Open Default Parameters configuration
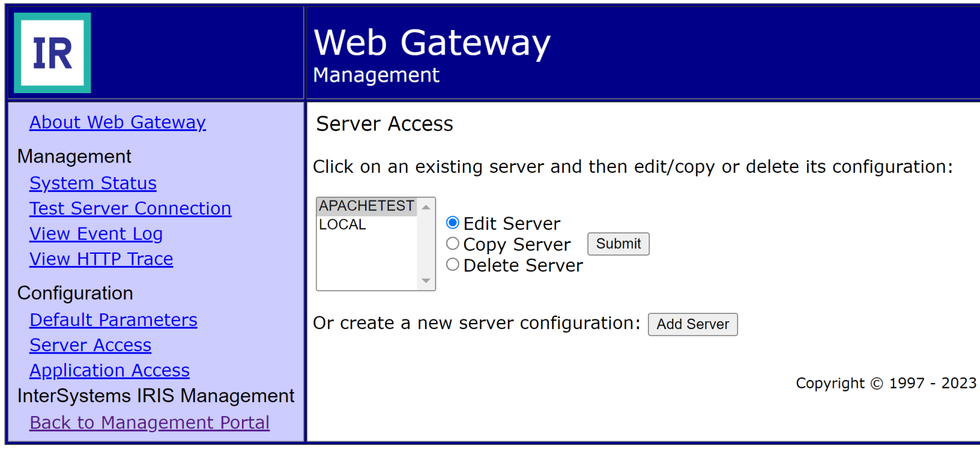This screenshot has width=980, height=464. 113,320
